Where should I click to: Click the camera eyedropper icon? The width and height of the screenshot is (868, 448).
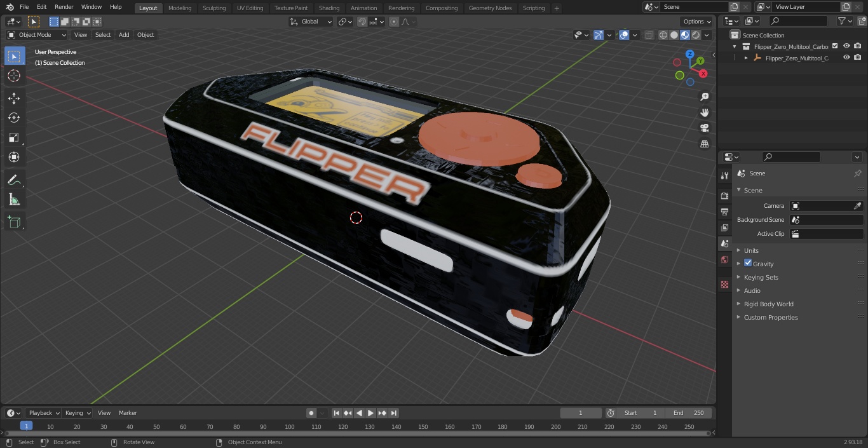tap(857, 206)
